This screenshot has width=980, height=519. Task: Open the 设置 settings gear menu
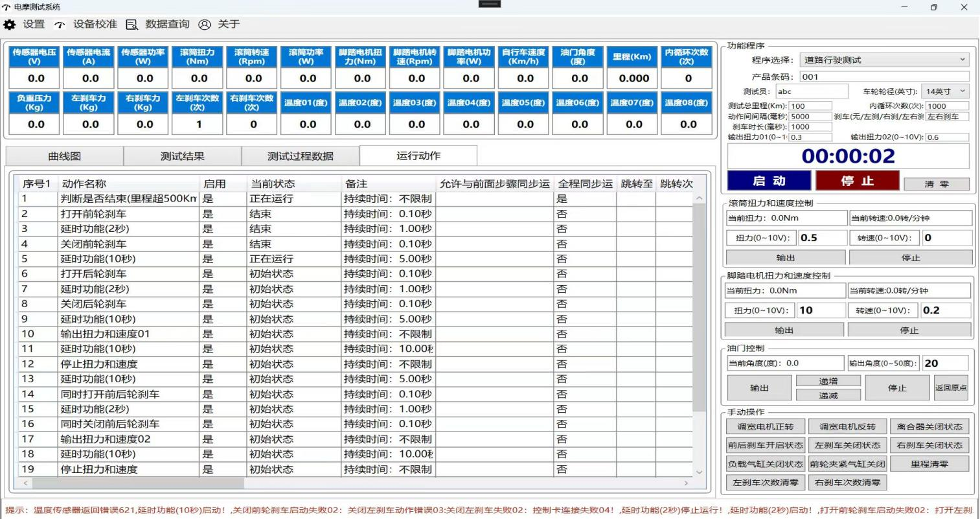[x=10, y=25]
